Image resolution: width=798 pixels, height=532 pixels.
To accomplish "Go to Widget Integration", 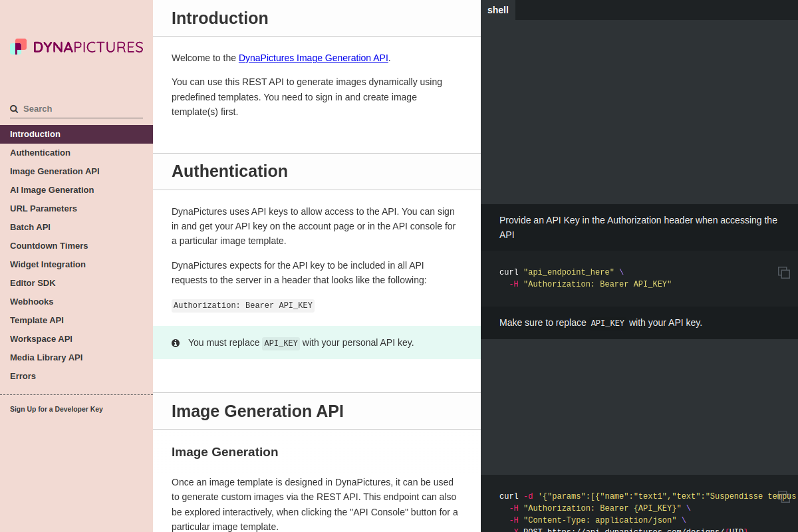I will (x=76, y=265).
